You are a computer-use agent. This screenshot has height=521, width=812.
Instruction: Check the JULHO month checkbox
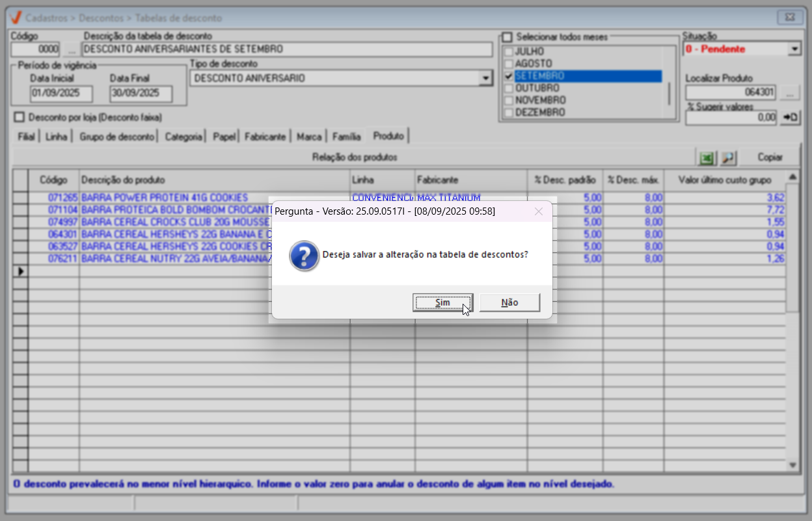point(509,51)
